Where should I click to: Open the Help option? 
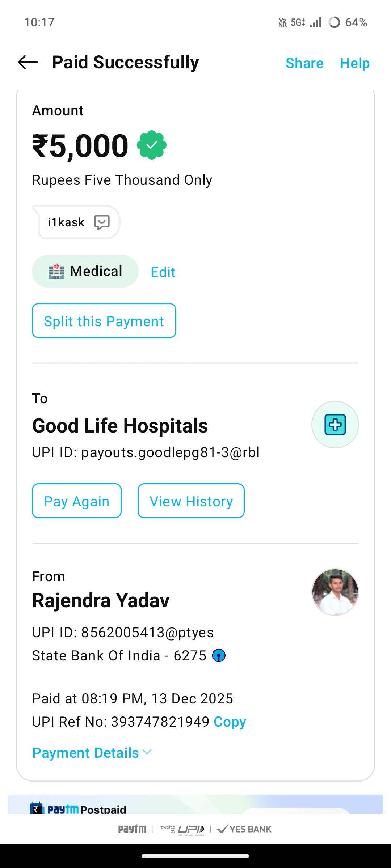pyautogui.click(x=355, y=63)
